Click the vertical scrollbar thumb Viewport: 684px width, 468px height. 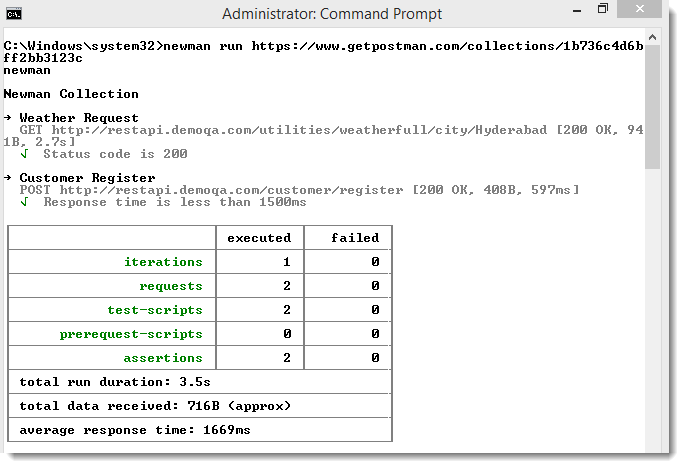coord(652,107)
